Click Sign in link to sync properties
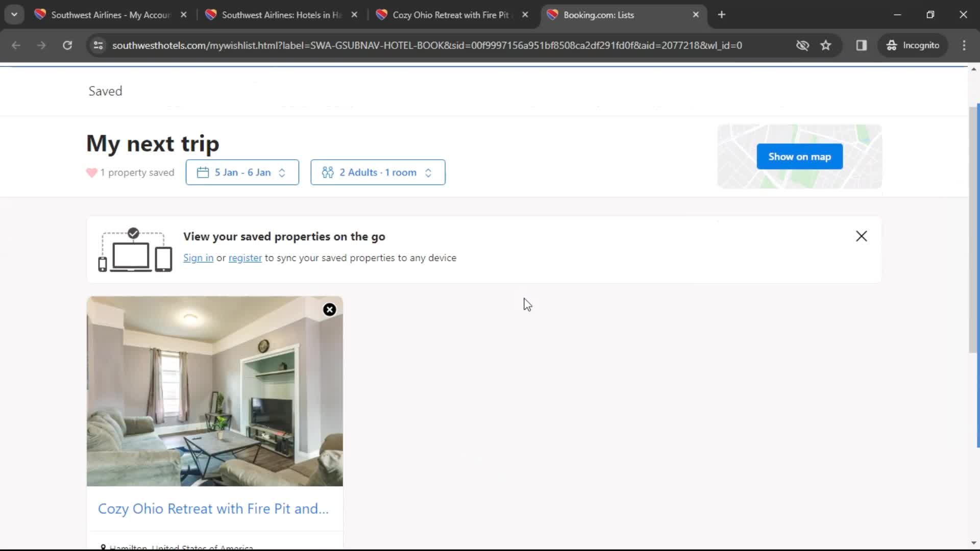This screenshot has width=980, height=551. pyautogui.click(x=198, y=258)
